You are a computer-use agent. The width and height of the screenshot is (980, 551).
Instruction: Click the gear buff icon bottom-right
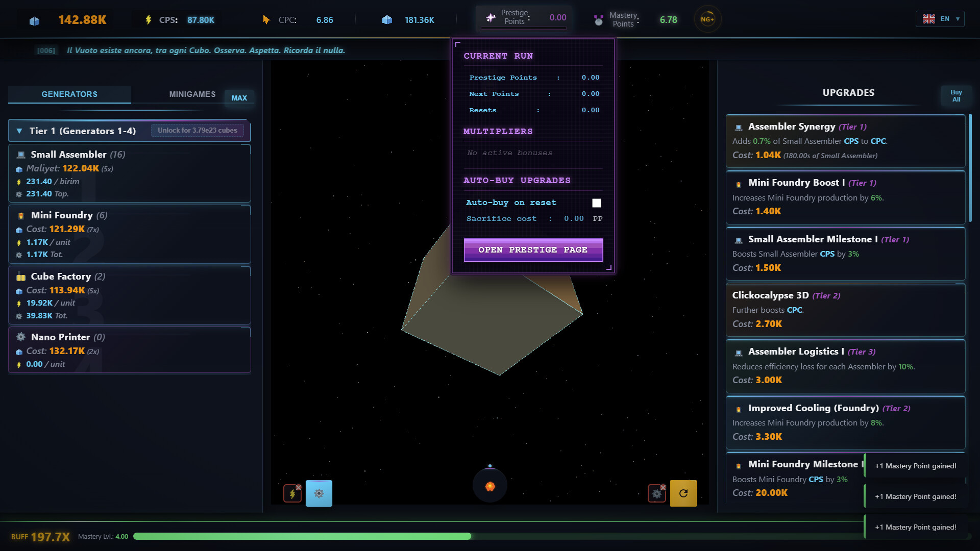pos(656,493)
